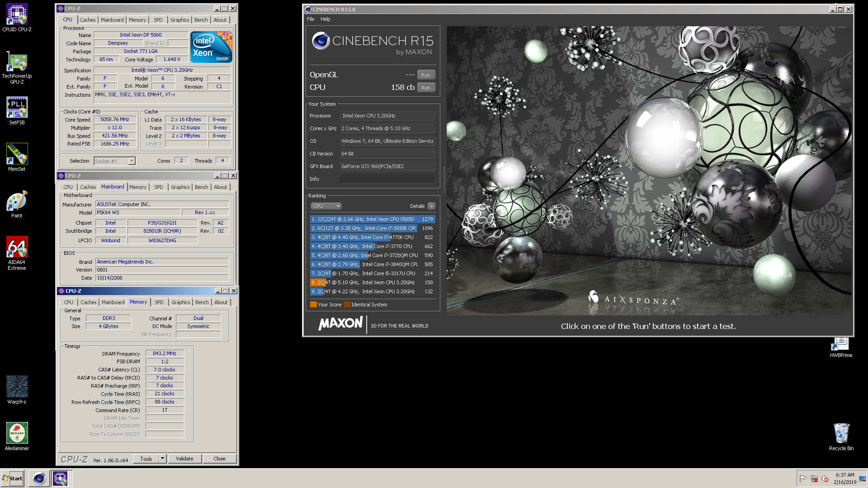Click the Tools button in CPU-Z
Screen dimensions: 868x488
pyautogui.click(x=146, y=459)
